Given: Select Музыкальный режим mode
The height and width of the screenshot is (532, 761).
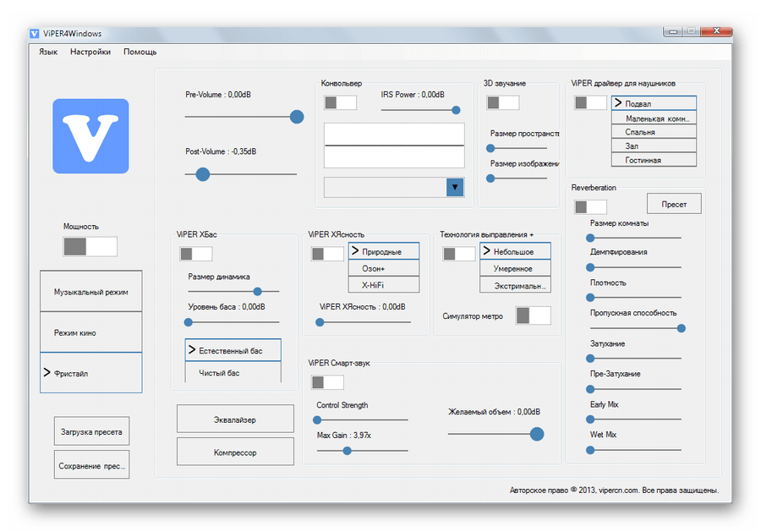Looking at the screenshot, I should point(91,292).
